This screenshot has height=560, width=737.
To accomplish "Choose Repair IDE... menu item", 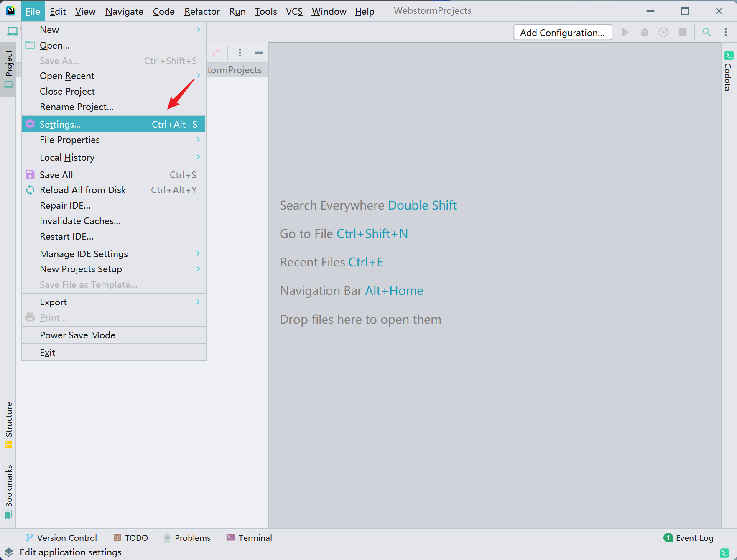I will tap(114, 205).
